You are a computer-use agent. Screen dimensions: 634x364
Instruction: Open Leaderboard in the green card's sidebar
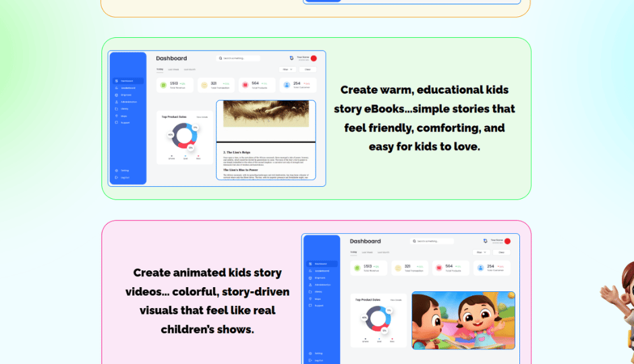[x=125, y=88]
